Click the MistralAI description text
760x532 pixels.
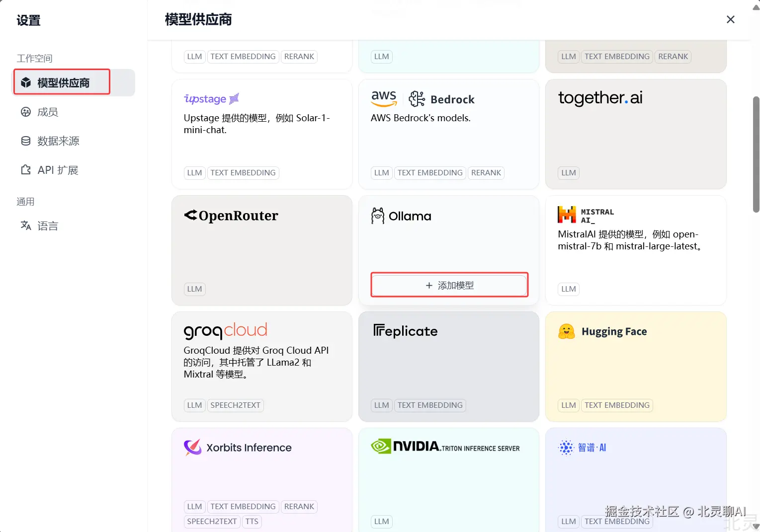[x=630, y=240]
